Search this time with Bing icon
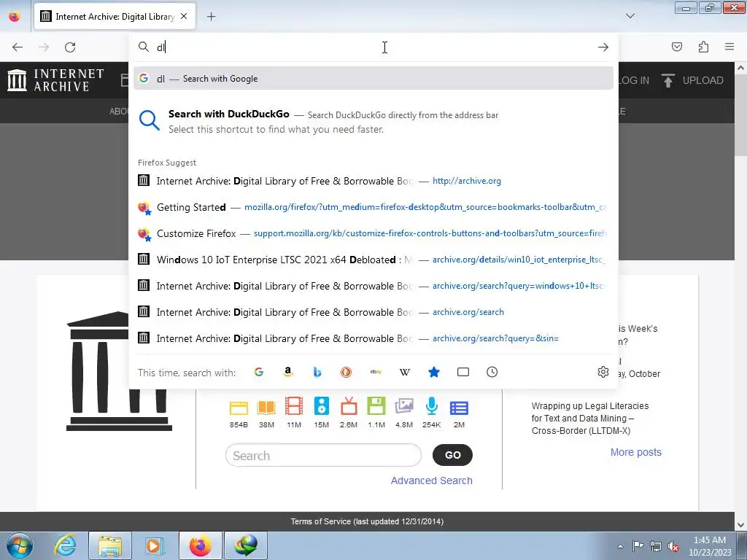Viewport: 747px width, 560px height. click(317, 373)
